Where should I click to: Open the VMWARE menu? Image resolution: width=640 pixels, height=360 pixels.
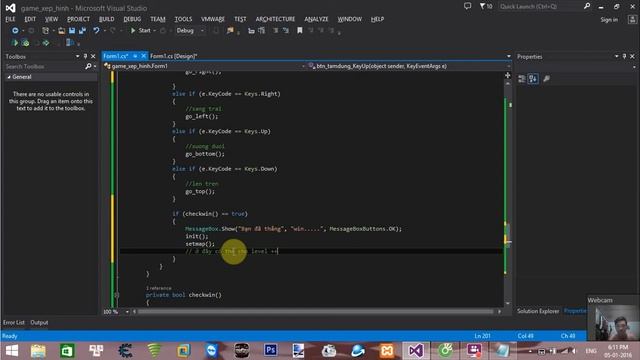[213, 19]
